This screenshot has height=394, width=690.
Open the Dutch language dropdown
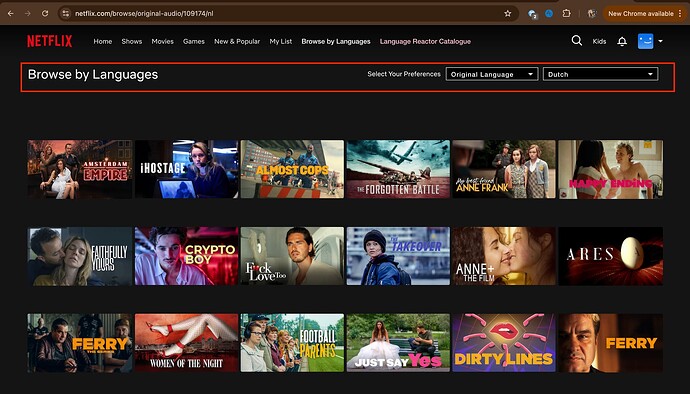pos(601,74)
